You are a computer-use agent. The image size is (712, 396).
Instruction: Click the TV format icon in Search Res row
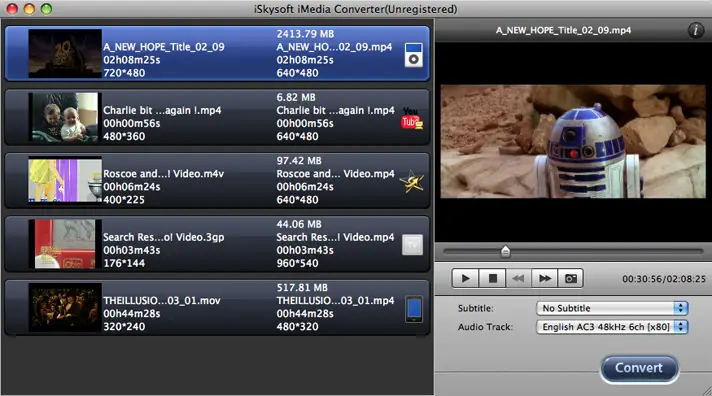(x=412, y=245)
